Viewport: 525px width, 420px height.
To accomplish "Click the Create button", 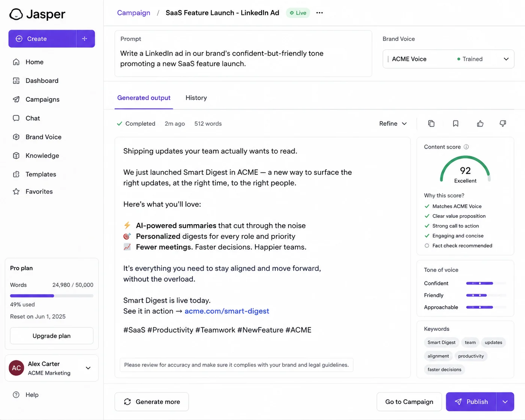I will [x=42, y=39].
